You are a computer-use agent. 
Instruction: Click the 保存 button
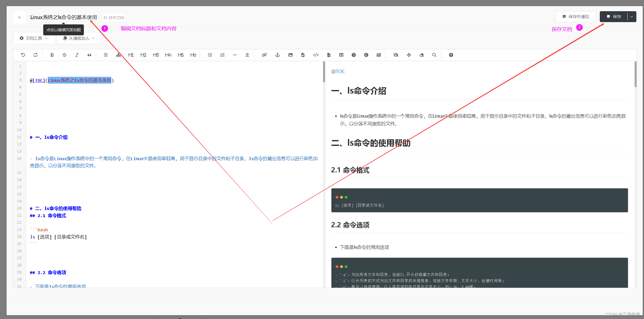click(x=614, y=17)
